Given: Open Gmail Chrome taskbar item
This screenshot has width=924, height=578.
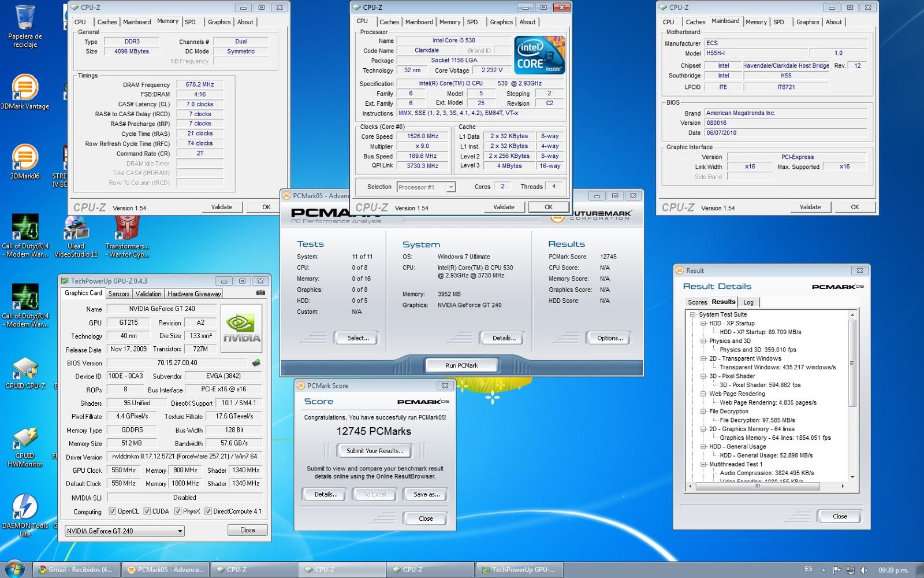Looking at the screenshot, I should 76,569.
